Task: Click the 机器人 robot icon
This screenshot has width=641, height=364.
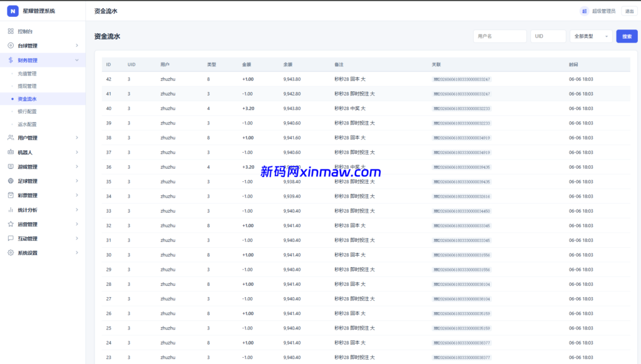Action: click(x=11, y=152)
